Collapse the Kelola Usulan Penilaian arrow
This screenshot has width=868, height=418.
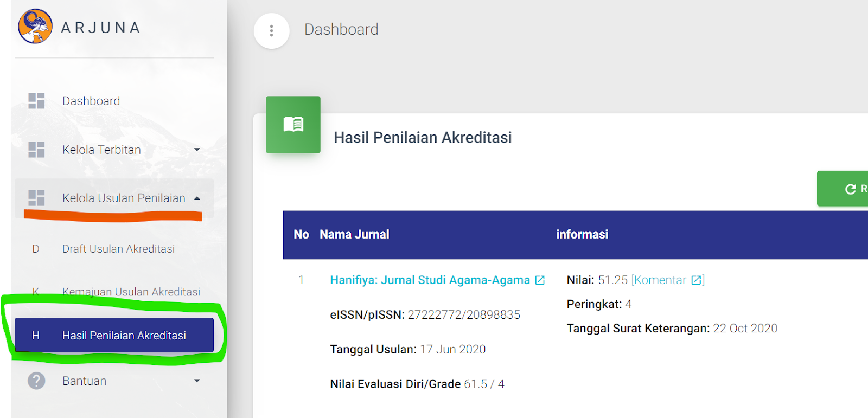click(197, 198)
